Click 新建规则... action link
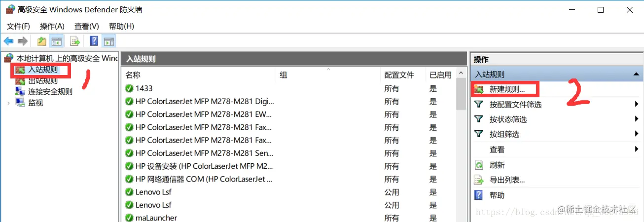 (x=507, y=90)
